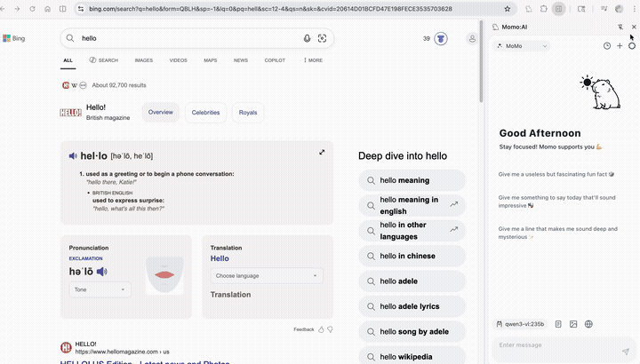The height and width of the screenshot is (364, 640).
Task: Click the 'hello song by adele' suggestion
Action: click(412, 332)
